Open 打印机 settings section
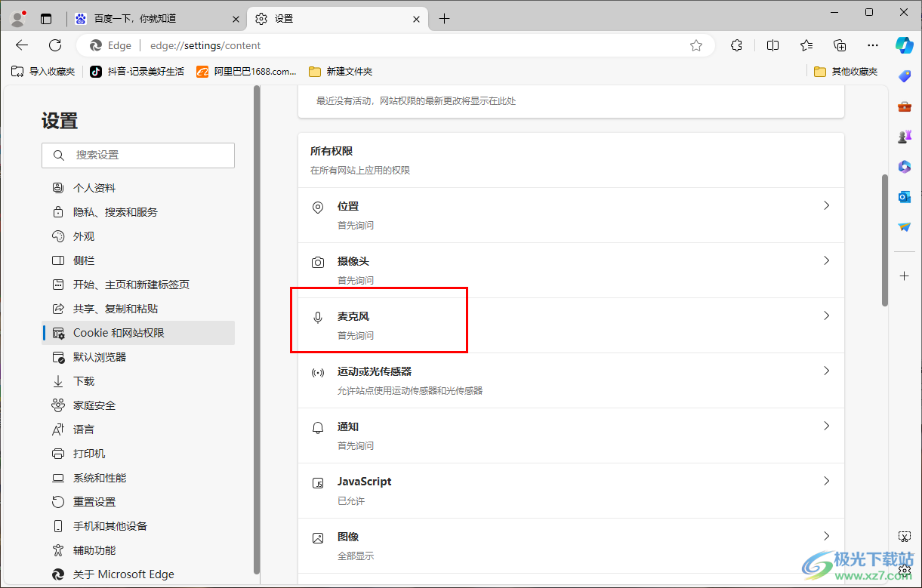Screen dimensions: 922x588 pos(138,454)
